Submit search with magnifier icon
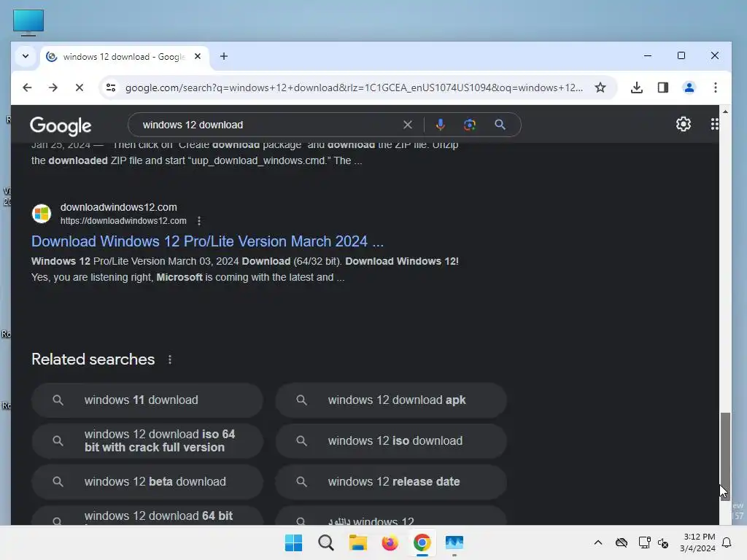 click(x=500, y=125)
